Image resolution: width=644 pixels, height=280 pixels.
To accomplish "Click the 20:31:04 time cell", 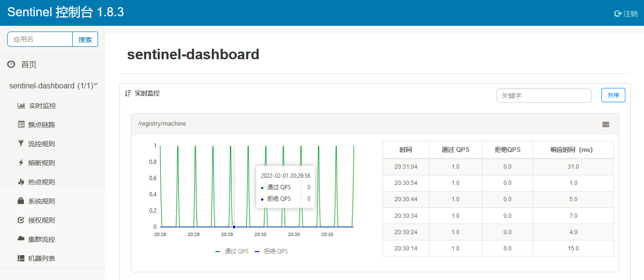I will (x=406, y=167).
